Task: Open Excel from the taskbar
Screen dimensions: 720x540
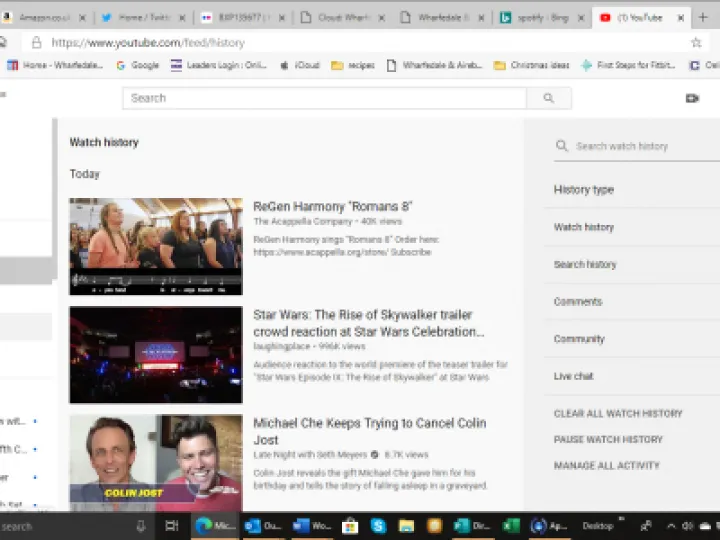Action: pyautogui.click(x=511, y=525)
